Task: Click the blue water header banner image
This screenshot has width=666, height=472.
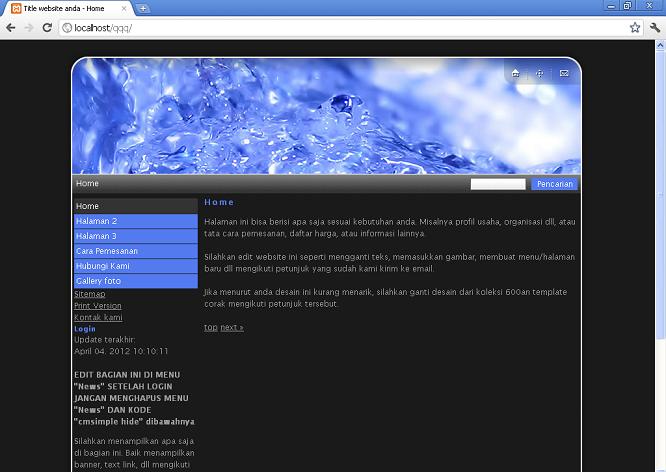Action: click(x=327, y=116)
